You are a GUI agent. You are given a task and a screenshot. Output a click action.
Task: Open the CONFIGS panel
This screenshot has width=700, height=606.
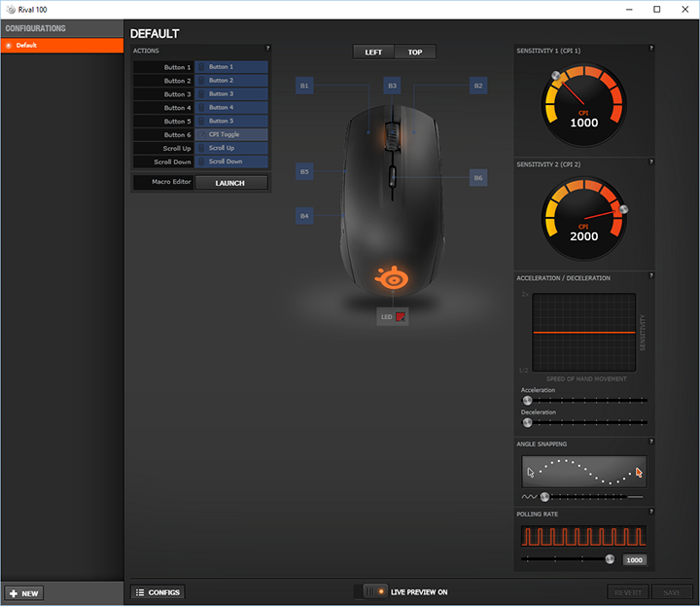pos(157,592)
